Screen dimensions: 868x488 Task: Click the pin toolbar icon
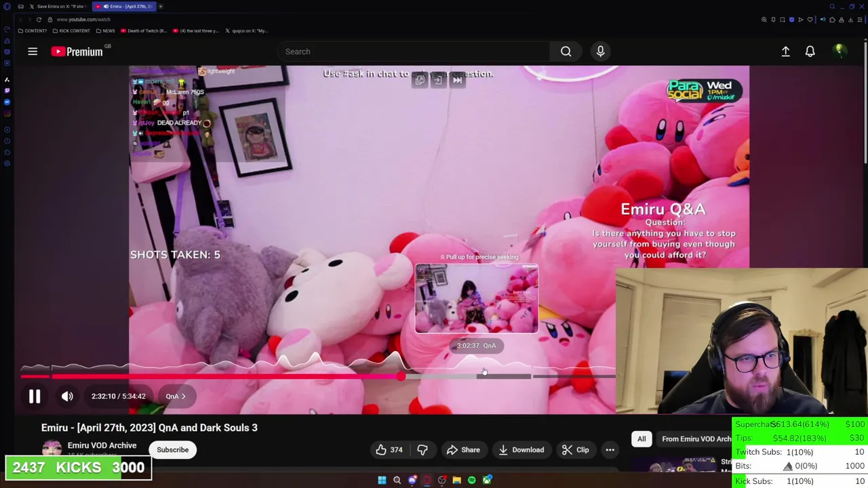click(773, 20)
